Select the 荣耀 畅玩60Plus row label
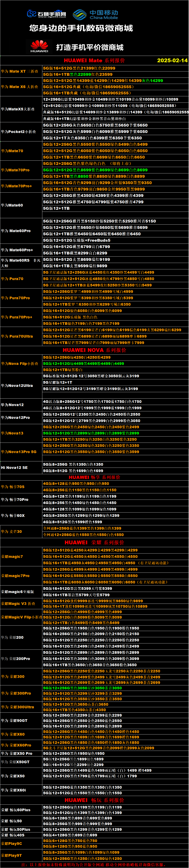The width and height of the screenshot is (189, 868). click(15, 810)
